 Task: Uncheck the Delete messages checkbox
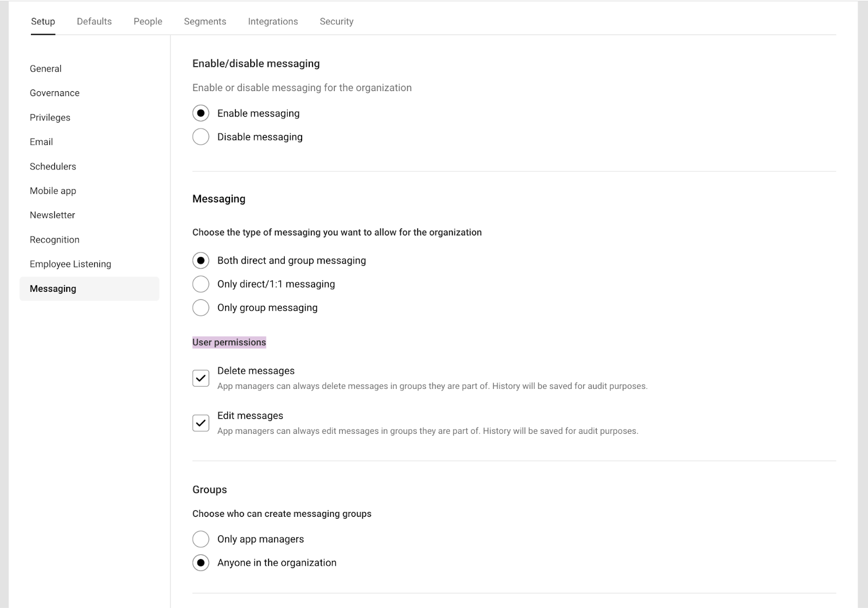(201, 378)
